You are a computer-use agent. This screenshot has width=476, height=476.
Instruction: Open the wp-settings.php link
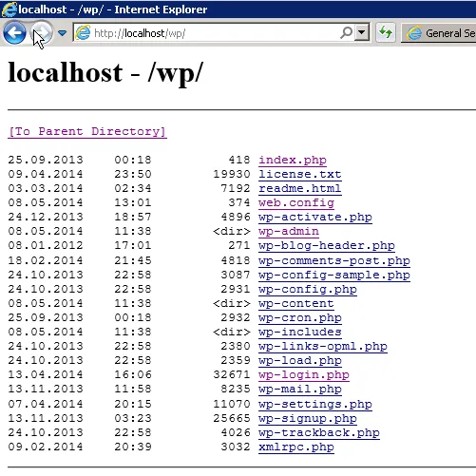click(315, 404)
